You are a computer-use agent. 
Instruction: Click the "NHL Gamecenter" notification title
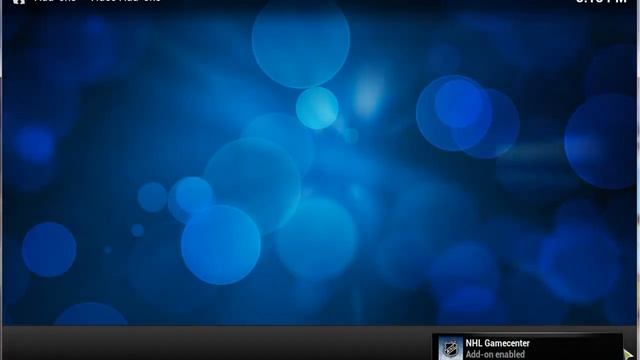coord(498,343)
